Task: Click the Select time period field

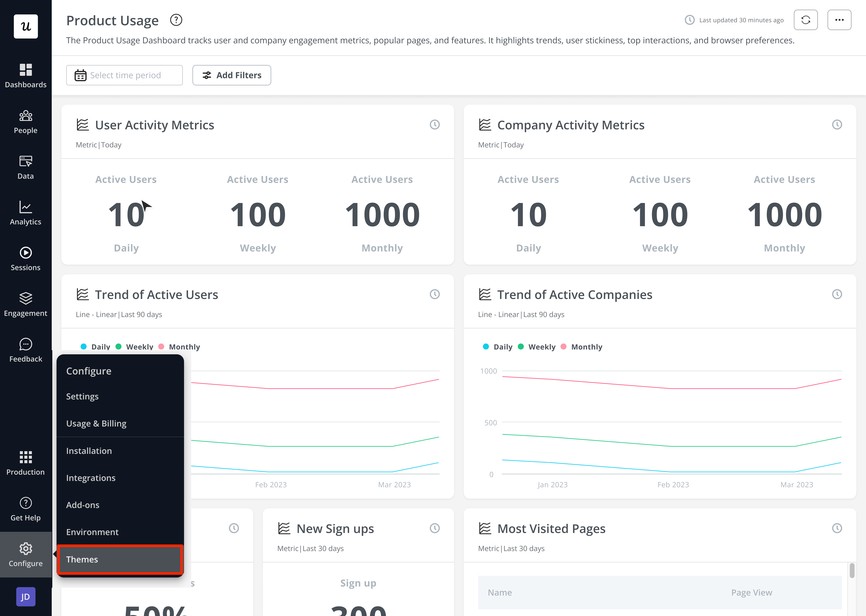Action: [124, 75]
